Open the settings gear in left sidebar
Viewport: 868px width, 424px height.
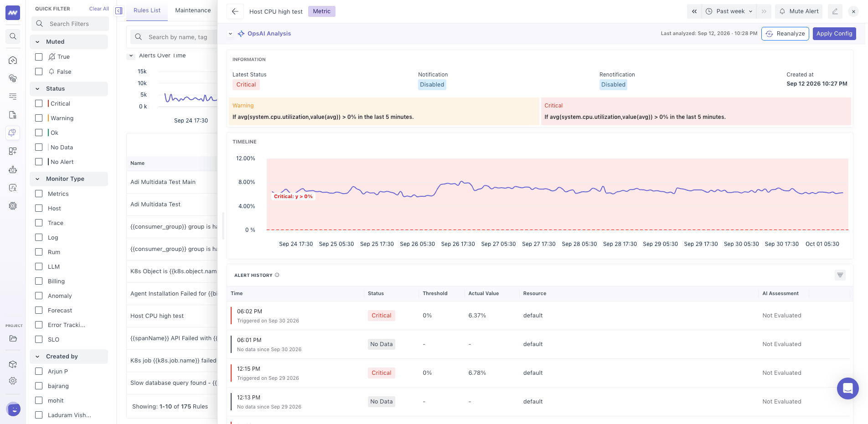pos(13,381)
